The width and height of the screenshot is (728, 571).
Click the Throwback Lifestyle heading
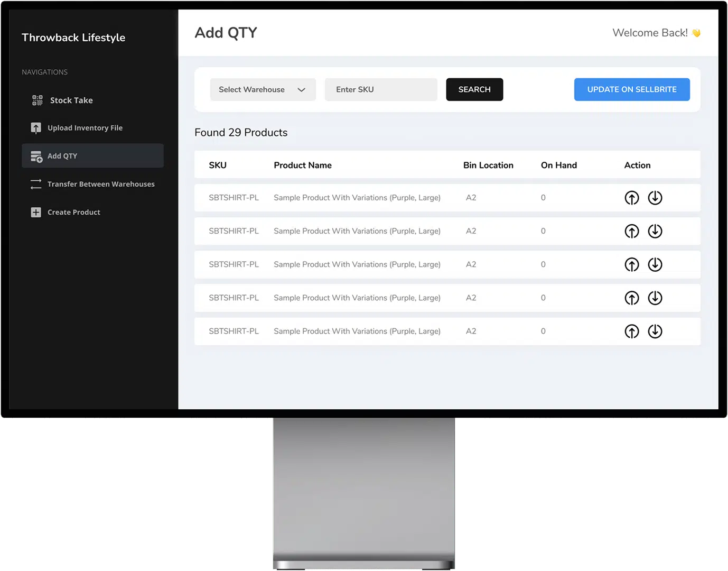(73, 37)
